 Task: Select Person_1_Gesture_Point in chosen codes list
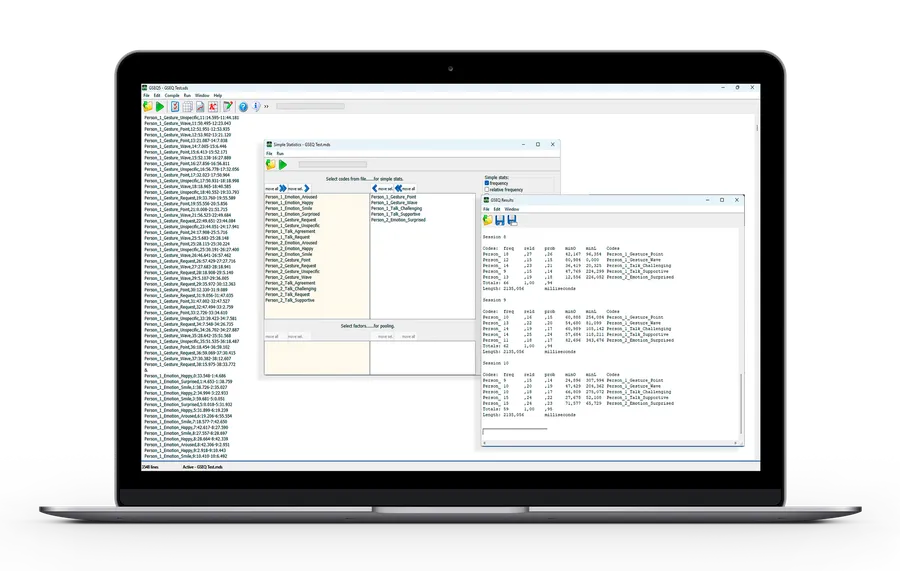pos(394,197)
